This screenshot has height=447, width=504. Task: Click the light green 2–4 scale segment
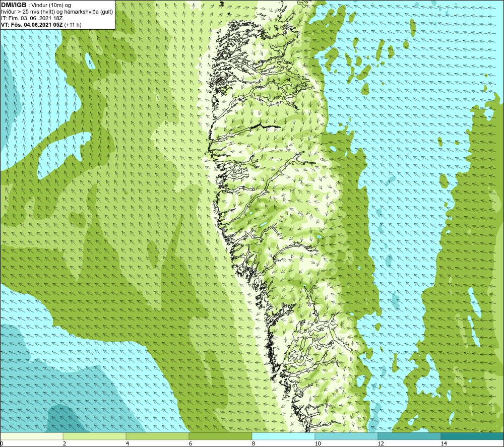[95, 436]
